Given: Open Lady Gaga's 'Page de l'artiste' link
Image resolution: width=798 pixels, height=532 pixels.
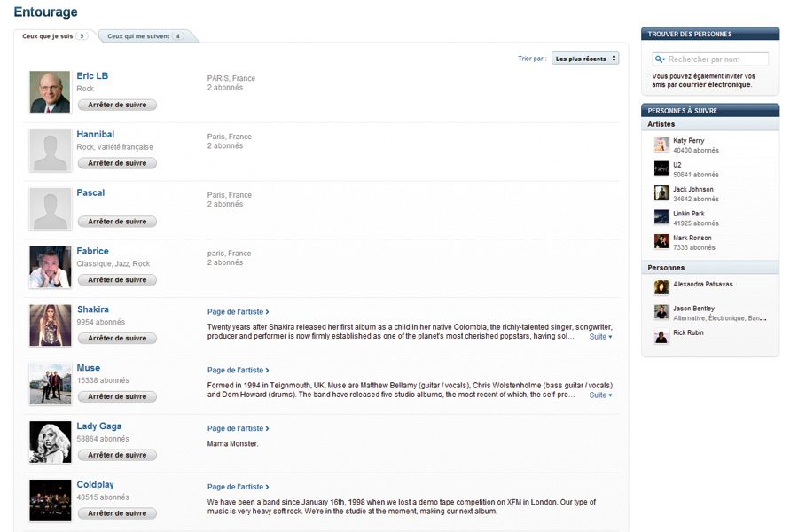Looking at the screenshot, I should point(239,428).
